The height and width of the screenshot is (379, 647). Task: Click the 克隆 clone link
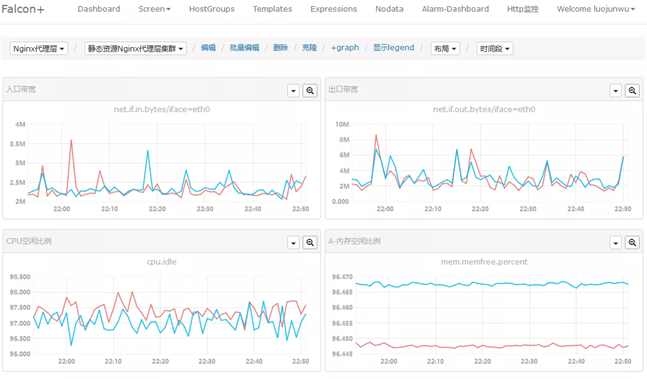pos(309,48)
